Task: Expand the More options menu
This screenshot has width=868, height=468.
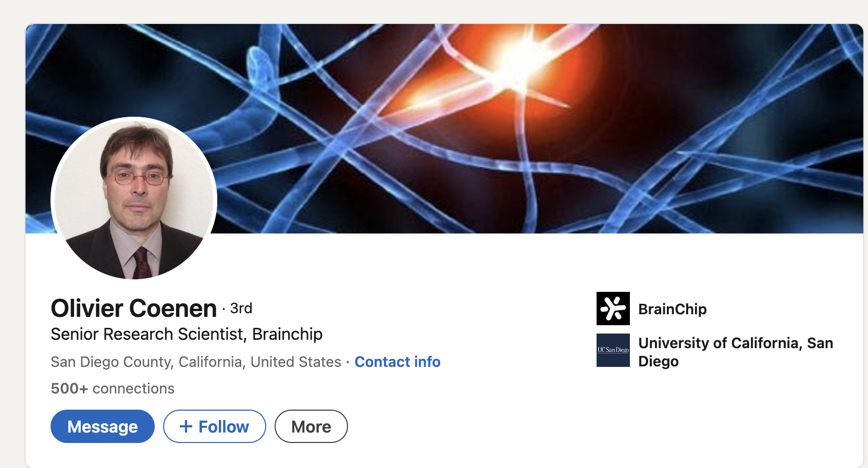Action: [311, 426]
